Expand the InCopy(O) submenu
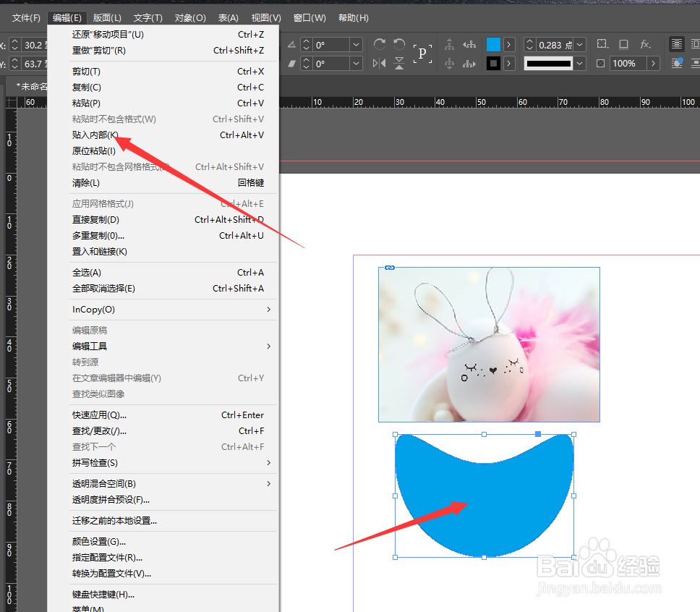The image size is (700, 612). point(269,309)
